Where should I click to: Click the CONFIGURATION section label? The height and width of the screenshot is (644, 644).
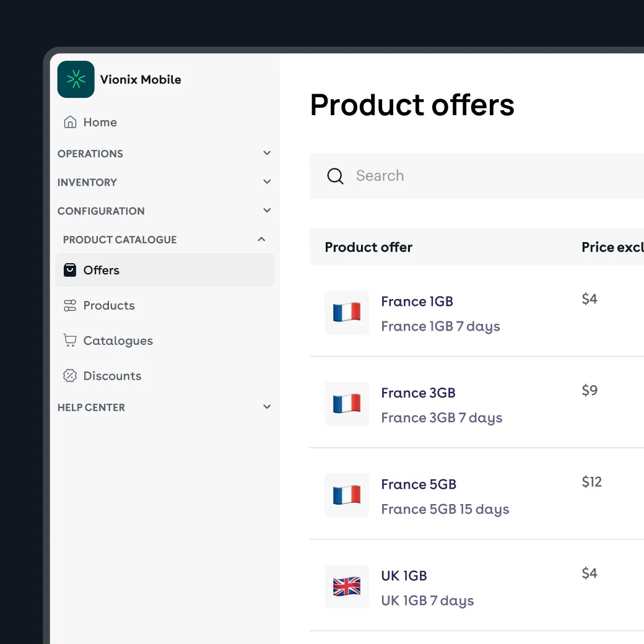coord(101,211)
